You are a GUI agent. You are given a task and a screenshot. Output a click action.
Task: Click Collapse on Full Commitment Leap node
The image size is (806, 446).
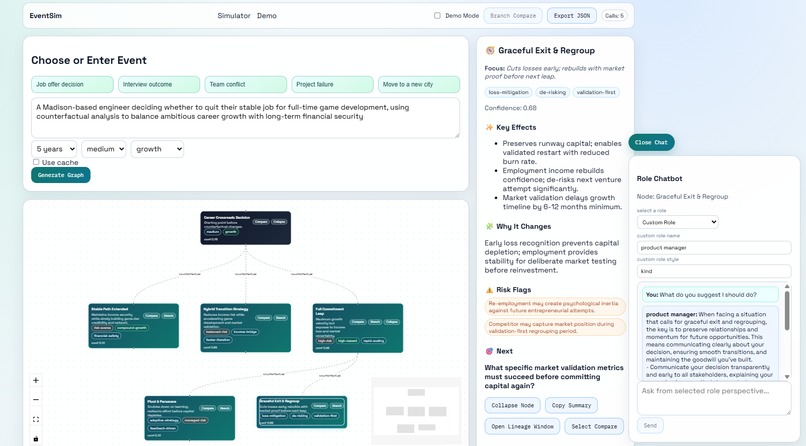[x=392, y=322]
